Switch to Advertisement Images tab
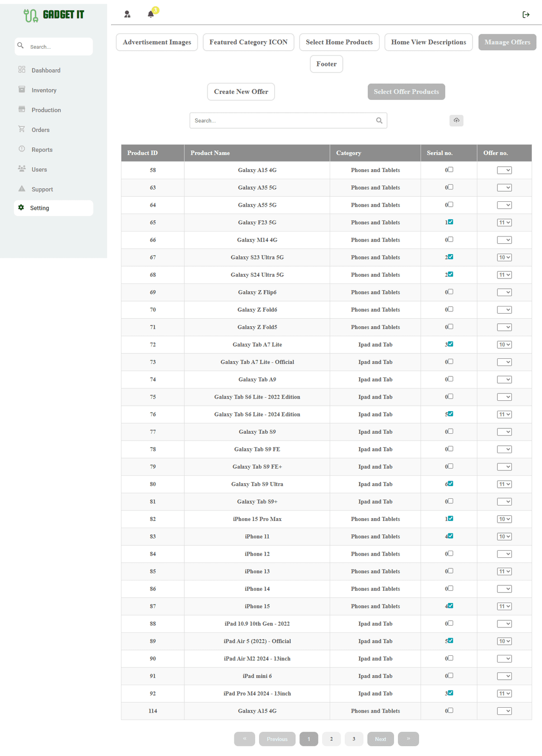The width and height of the screenshot is (542, 756). tap(157, 42)
